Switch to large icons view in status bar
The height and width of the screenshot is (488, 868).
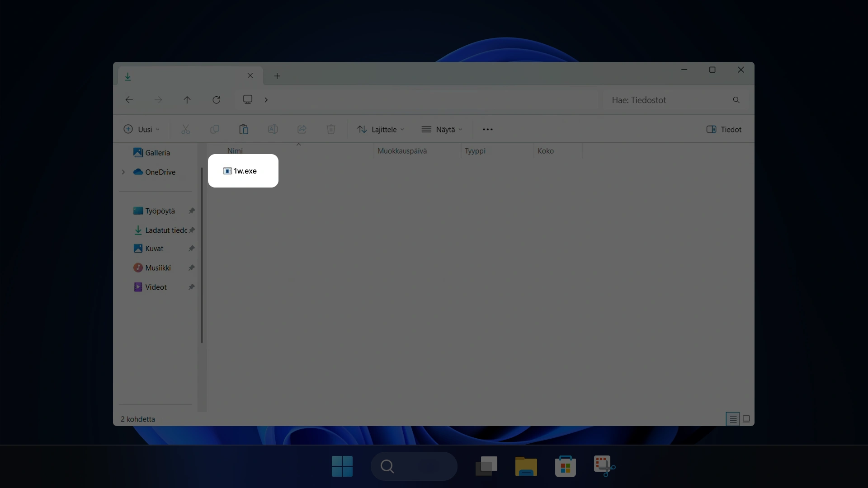coord(746,419)
